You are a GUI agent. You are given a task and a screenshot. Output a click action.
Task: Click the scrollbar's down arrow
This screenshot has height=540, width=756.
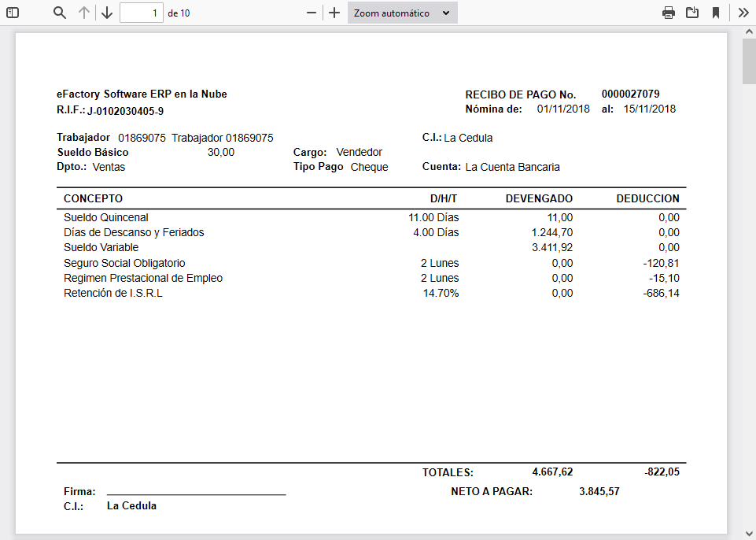(747, 533)
